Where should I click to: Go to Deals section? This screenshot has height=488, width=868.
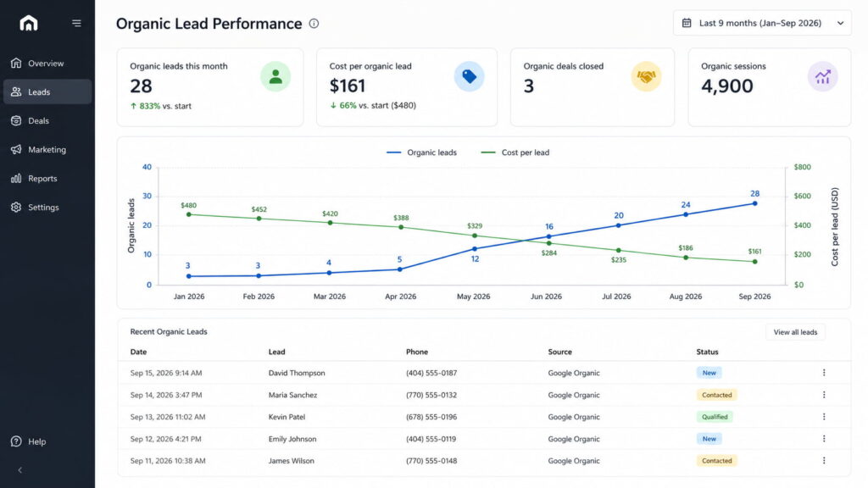tap(47, 120)
